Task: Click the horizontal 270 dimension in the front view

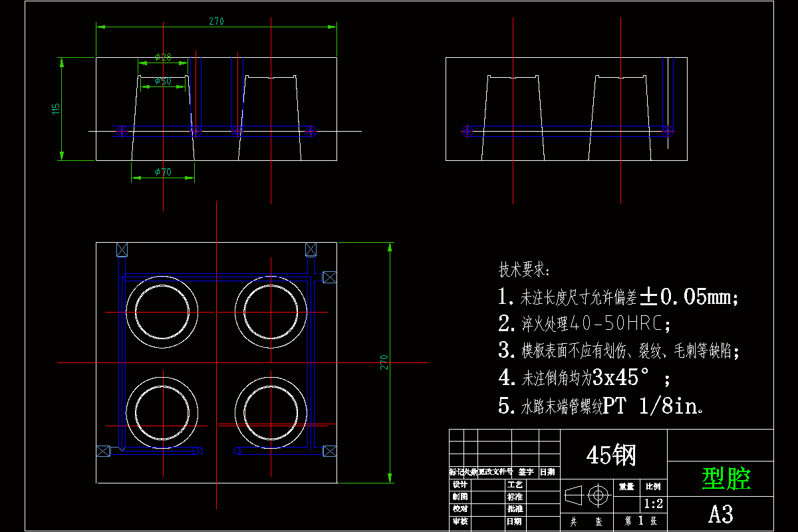Action: [x=216, y=21]
